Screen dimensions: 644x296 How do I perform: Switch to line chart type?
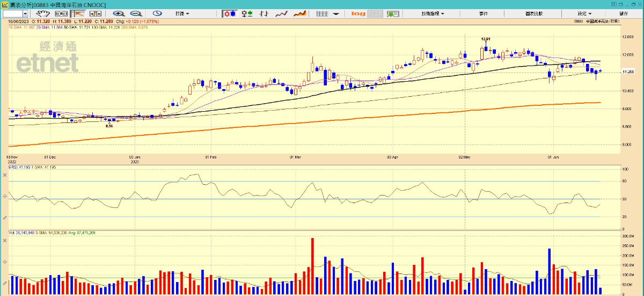[x=282, y=13]
